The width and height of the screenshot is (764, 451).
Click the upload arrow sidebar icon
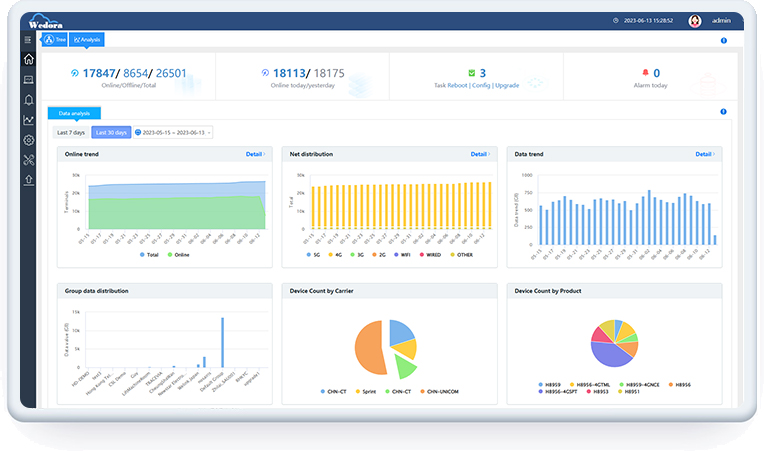tap(28, 180)
